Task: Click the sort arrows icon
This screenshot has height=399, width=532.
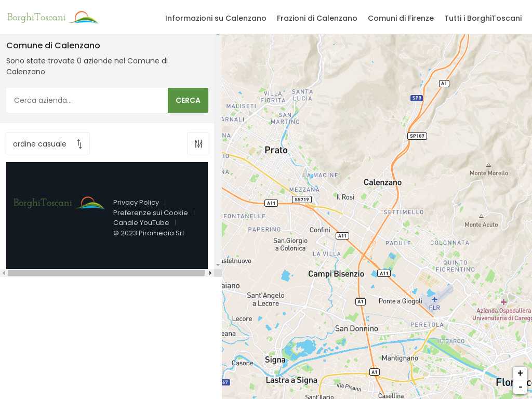Action: 79,144
